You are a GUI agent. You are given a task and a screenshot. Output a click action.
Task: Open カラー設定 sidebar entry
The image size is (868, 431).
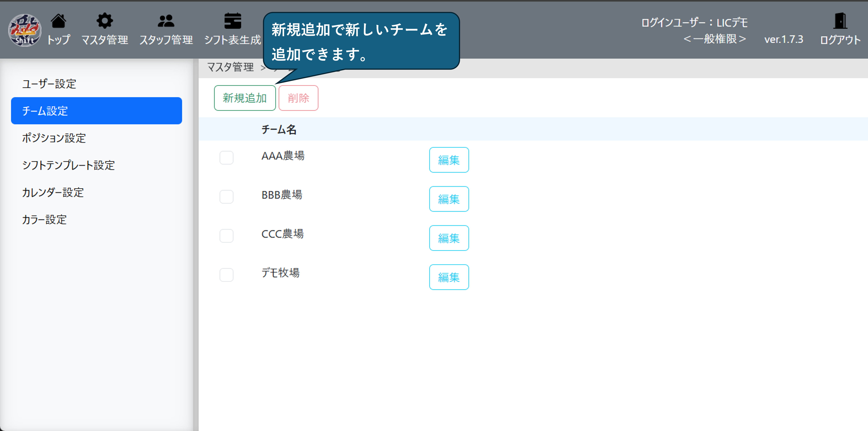44,220
